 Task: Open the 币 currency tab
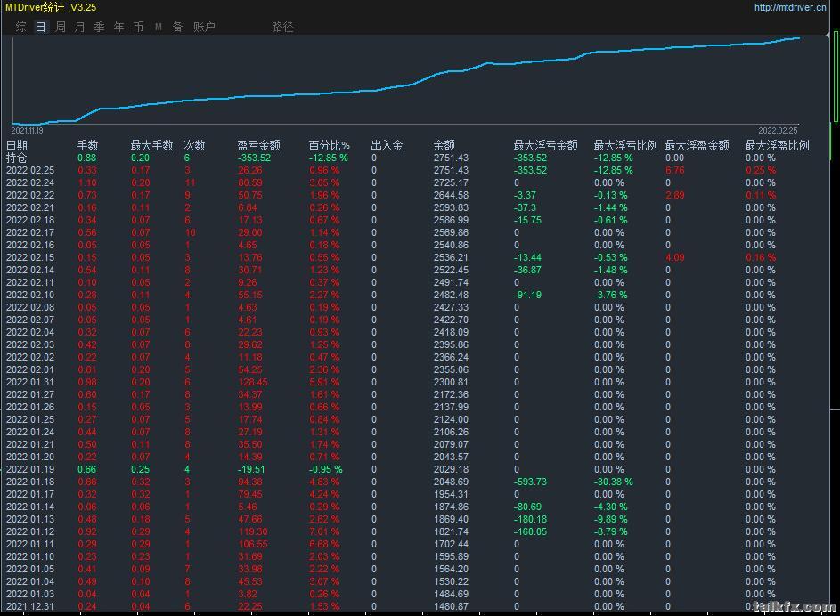[x=138, y=27]
